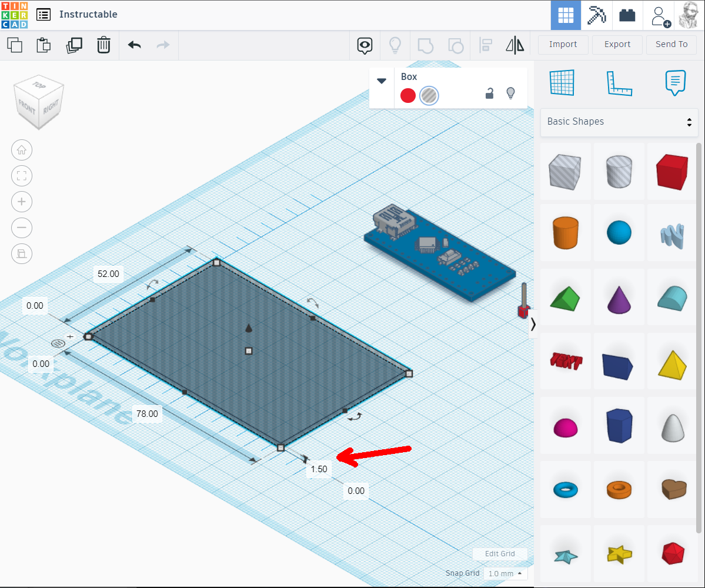The height and width of the screenshot is (588, 705).
Task: Toggle orthographic perspective view button
Action: (x=22, y=254)
